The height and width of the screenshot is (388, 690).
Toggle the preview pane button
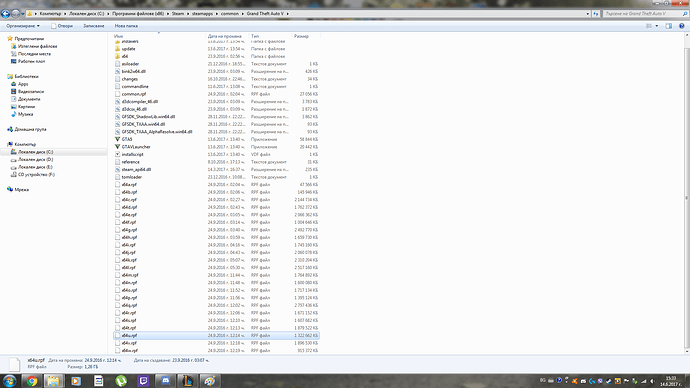[x=668, y=26]
